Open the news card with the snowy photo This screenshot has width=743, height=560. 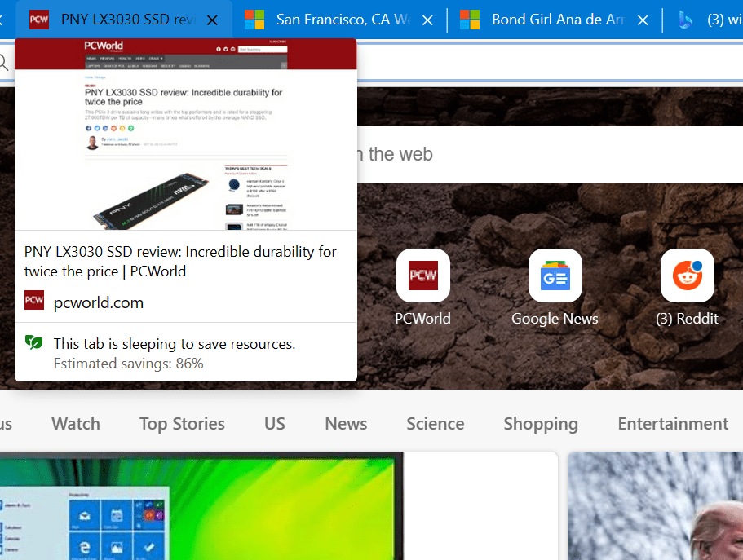coord(656,506)
